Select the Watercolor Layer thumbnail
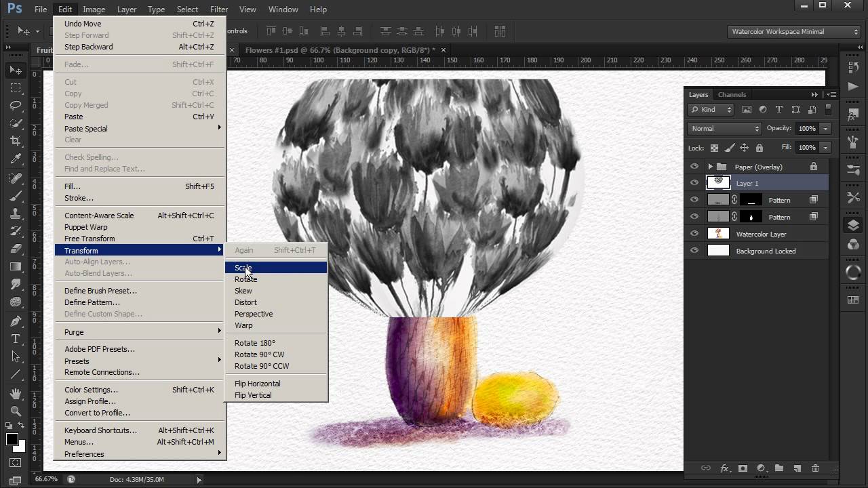 coord(718,234)
